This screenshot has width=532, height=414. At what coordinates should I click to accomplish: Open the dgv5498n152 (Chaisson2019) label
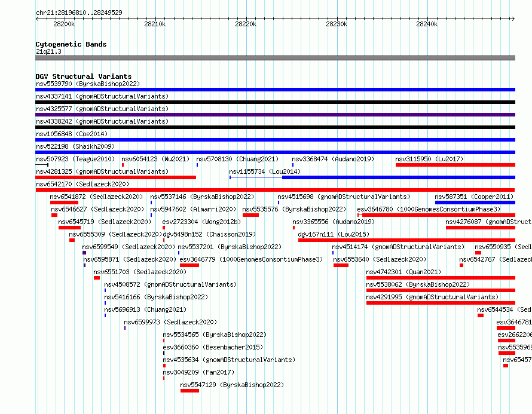pos(209,234)
